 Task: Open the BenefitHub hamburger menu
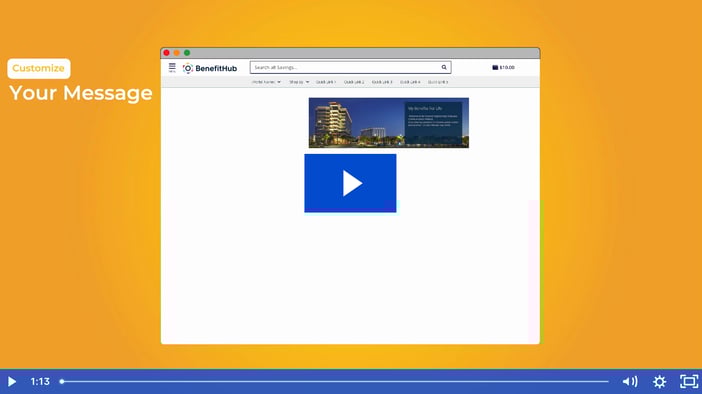pyautogui.click(x=172, y=68)
